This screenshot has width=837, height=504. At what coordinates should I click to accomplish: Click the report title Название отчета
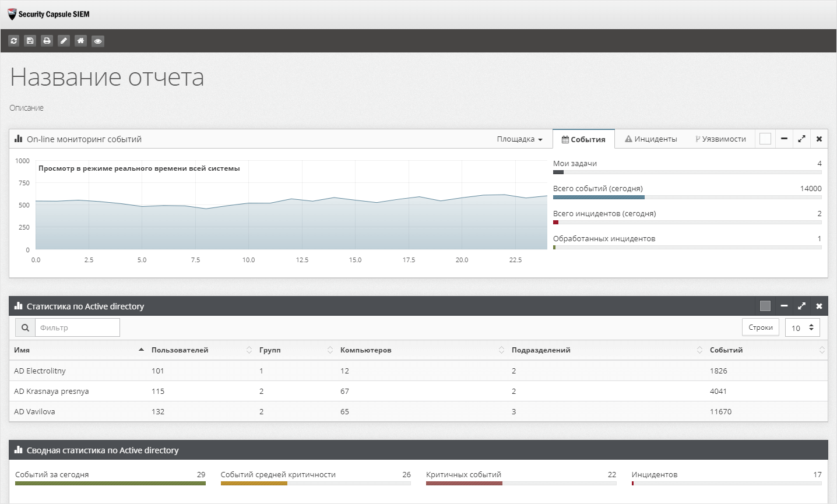107,77
